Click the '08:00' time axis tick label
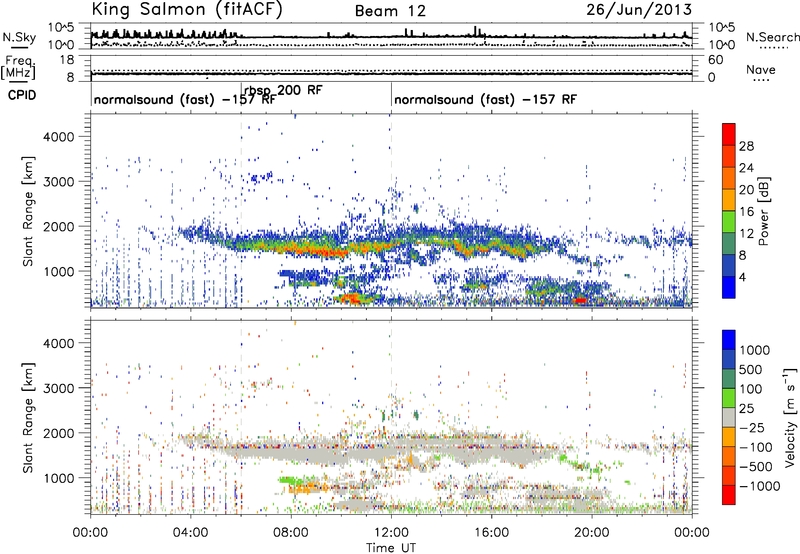Viewport: 800px width, 554px height. coord(290,533)
